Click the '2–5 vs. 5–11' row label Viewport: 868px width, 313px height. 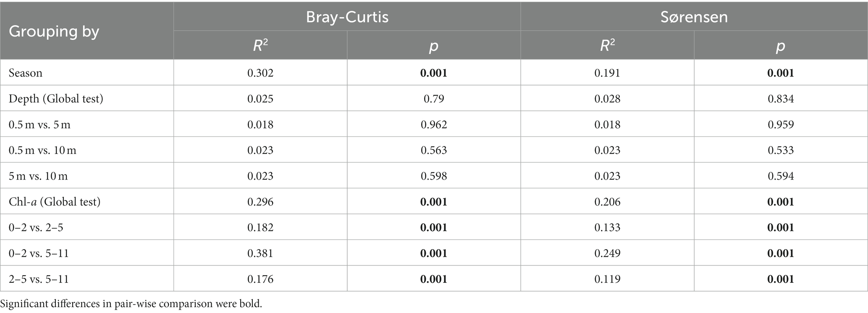(39, 279)
